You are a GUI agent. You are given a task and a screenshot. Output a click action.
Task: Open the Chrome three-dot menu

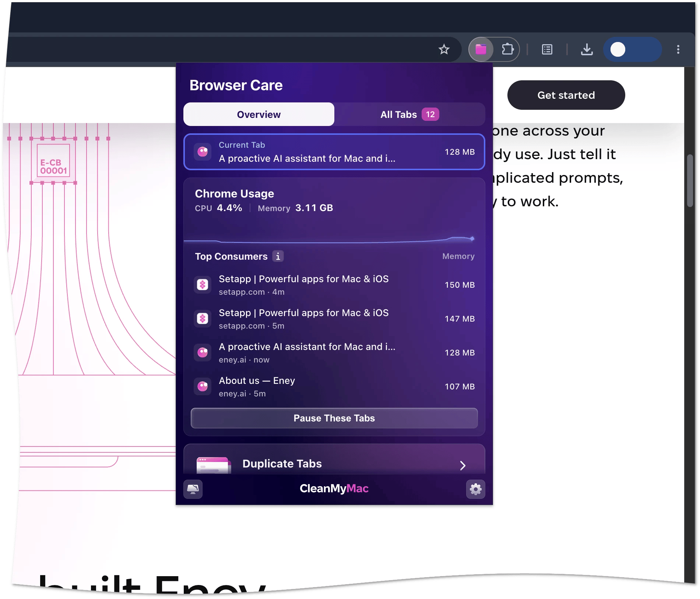678,49
